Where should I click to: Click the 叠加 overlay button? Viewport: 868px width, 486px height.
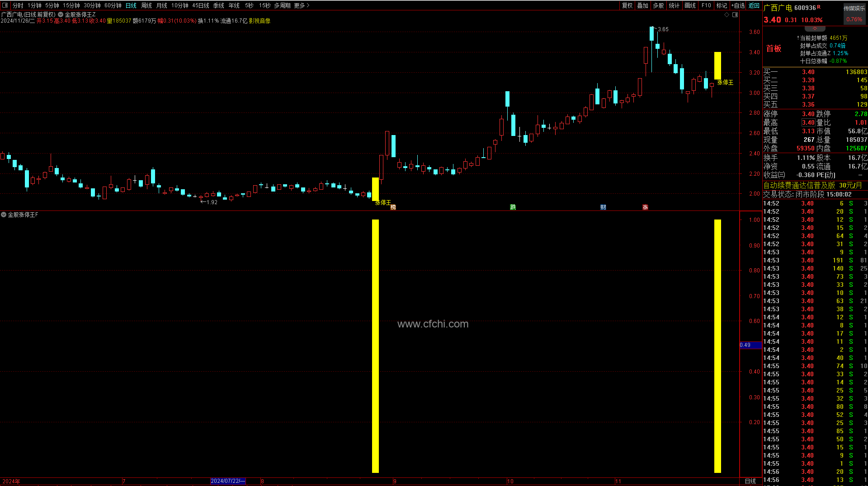[643, 5]
